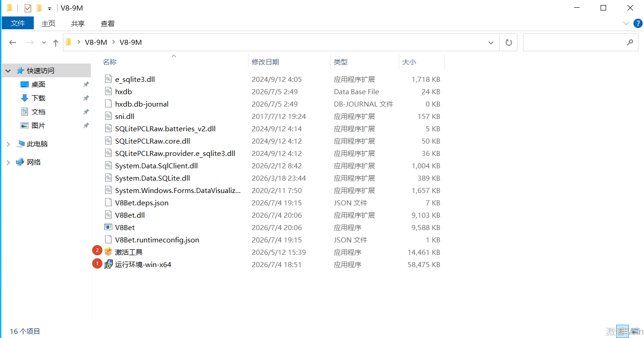Refresh the current folder view

508,43
